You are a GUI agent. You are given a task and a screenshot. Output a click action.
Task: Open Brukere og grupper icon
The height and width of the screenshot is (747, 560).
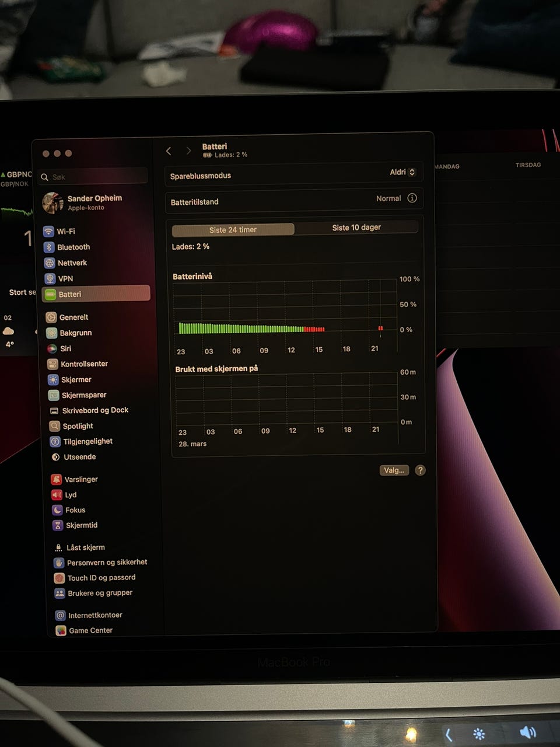click(x=60, y=593)
